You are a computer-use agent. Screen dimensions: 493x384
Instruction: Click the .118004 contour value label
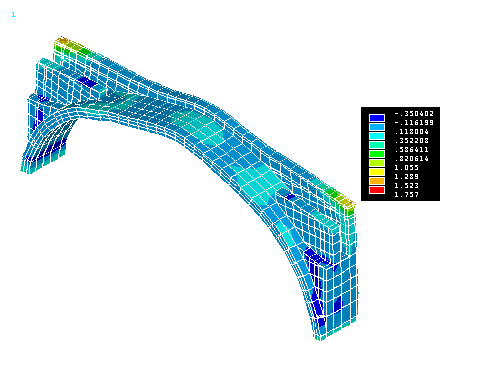click(412, 132)
